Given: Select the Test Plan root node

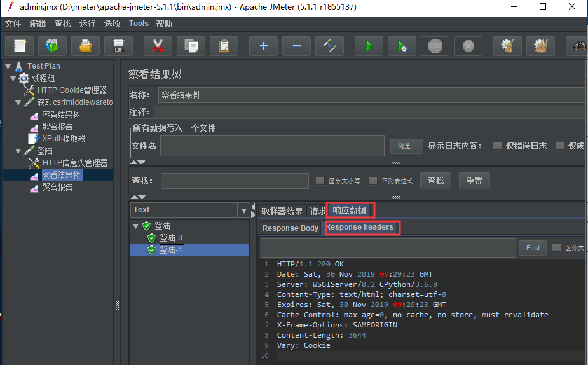Looking at the screenshot, I should [43, 66].
